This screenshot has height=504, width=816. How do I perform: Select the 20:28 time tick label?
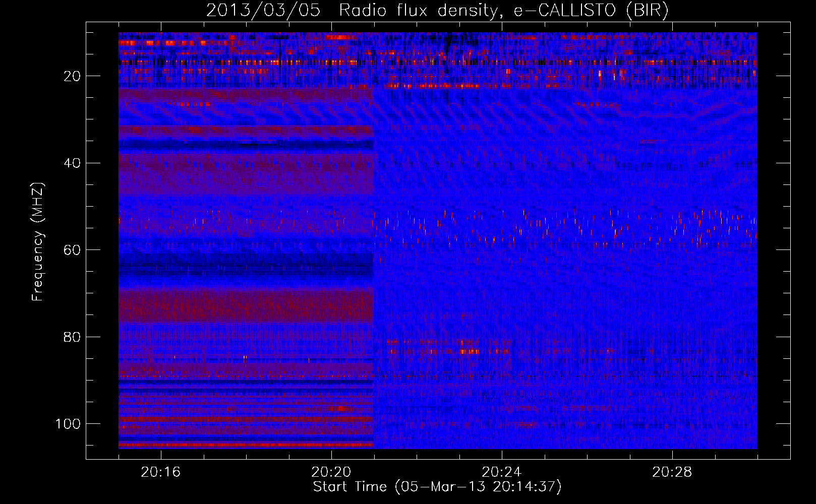(x=672, y=472)
